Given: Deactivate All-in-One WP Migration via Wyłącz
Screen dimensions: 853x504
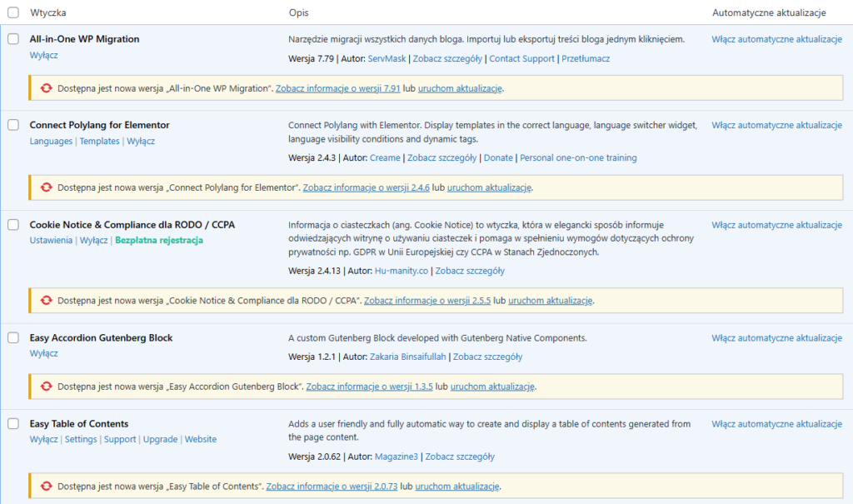Looking at the screenshot, I should [43, 55].
